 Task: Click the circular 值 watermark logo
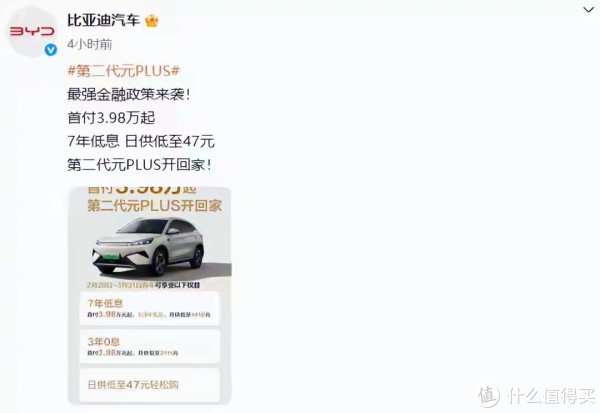[489, 396]
